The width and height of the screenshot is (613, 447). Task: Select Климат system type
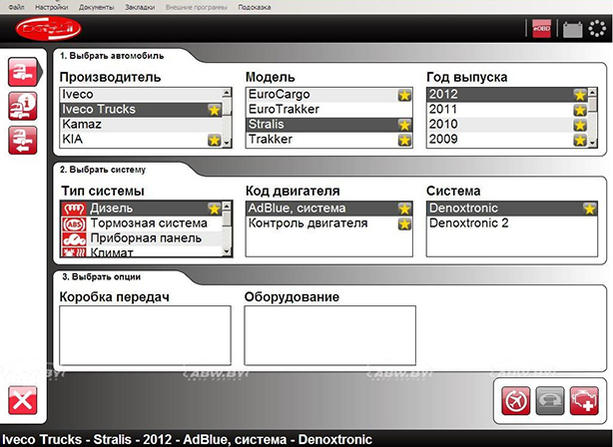(141, 252)
